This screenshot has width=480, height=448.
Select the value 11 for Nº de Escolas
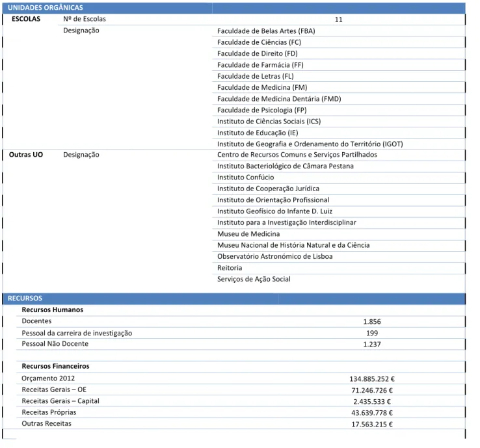tap(339, 20)
